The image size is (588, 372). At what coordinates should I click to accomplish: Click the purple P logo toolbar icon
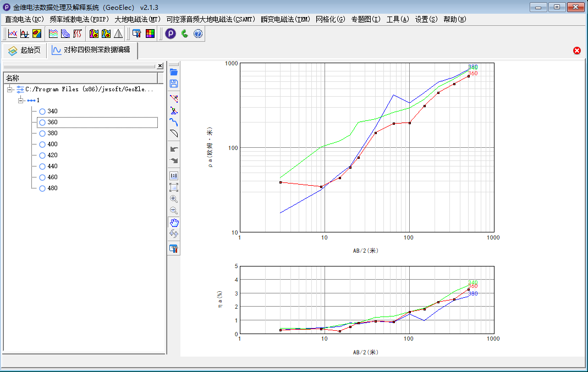tap(171, 34)
